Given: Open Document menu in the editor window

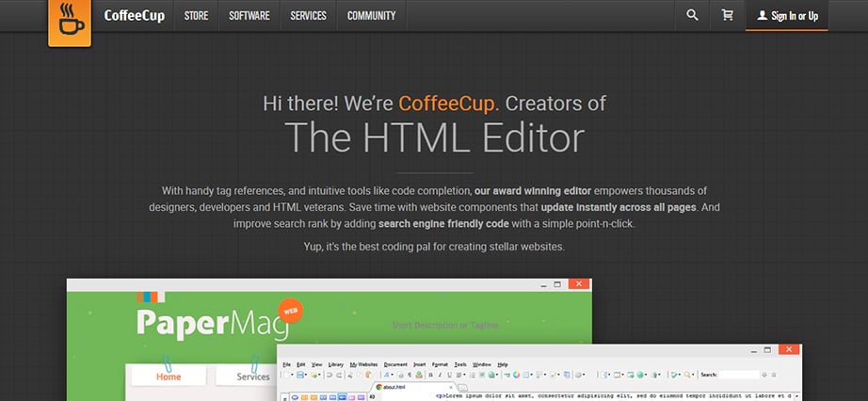Looking at the screenshot, I should tap(395, 364).
